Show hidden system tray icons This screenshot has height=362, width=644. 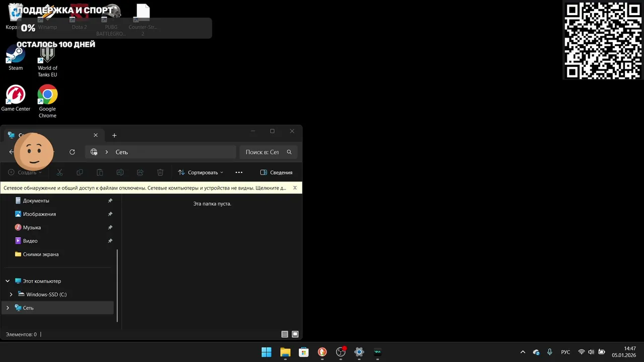click(523, 352)
